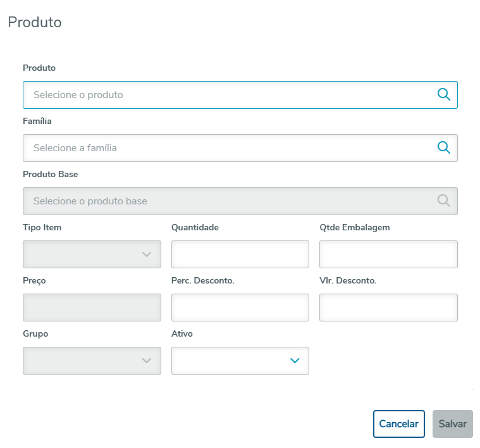Click the search icon in Produto field
Screen dimensions: 480x448
444,95
